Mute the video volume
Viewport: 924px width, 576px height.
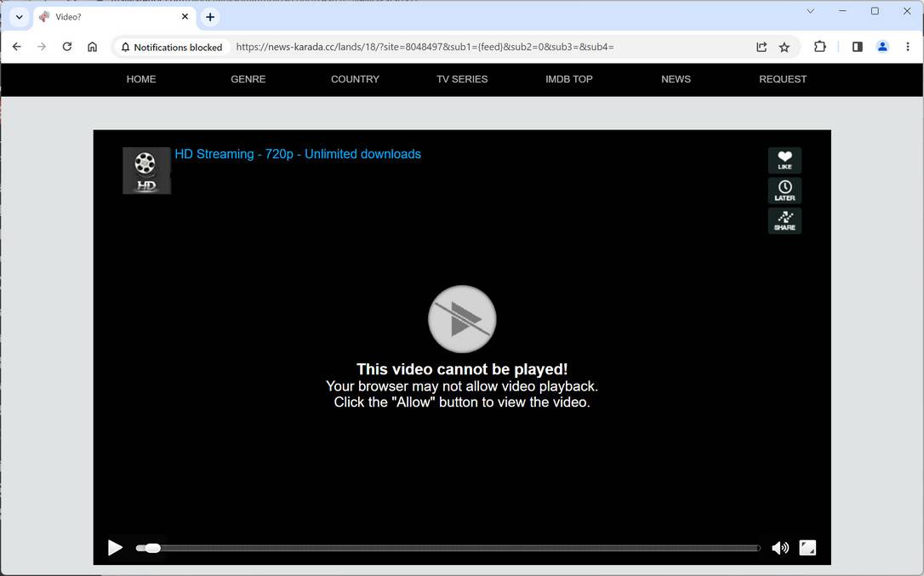(x=779, y=548)
